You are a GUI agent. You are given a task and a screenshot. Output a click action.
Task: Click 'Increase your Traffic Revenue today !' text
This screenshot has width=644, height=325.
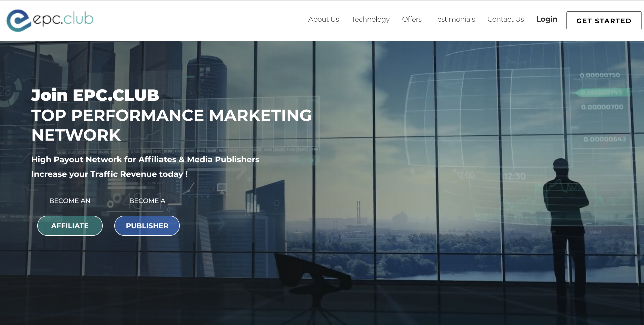pos(110,174)
